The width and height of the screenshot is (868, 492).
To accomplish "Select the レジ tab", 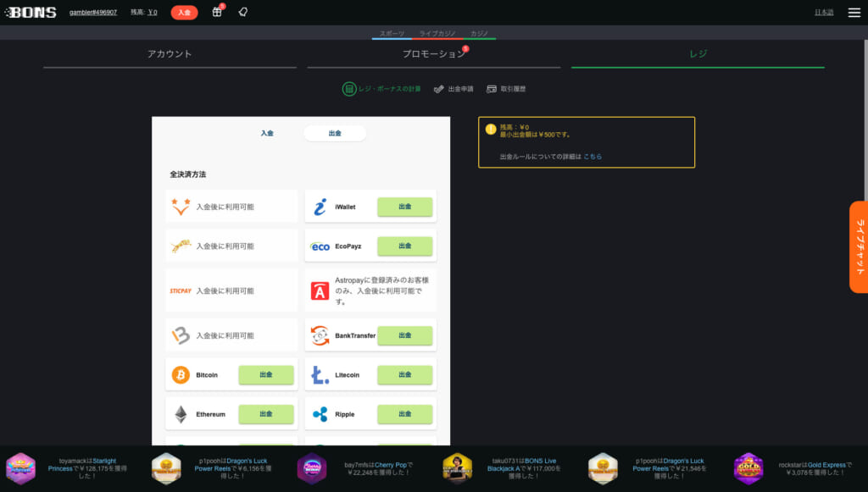I will (698, 53).
